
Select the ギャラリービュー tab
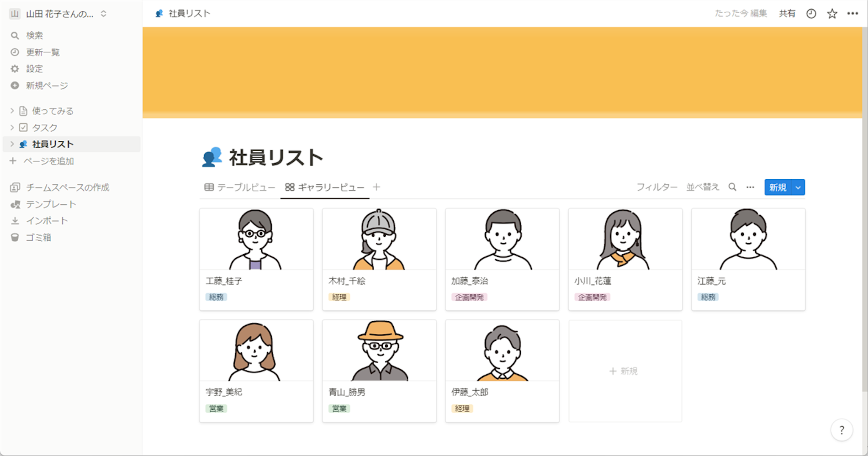[x=325, y=187]
